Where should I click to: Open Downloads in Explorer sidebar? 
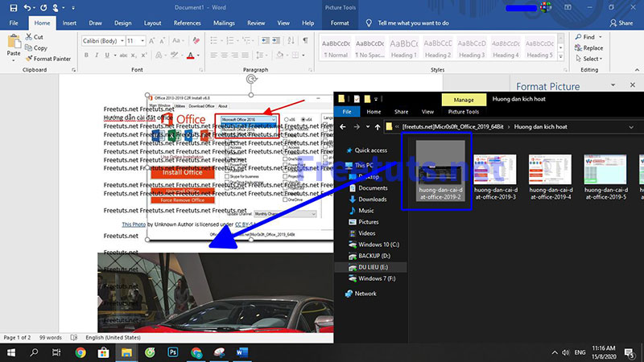click(368, 199)
